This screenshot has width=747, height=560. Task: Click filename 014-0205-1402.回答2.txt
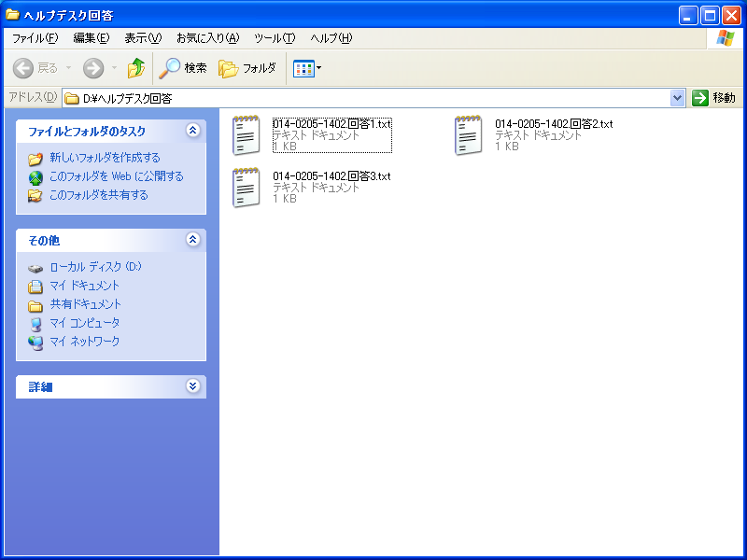[x=554, y=124]
